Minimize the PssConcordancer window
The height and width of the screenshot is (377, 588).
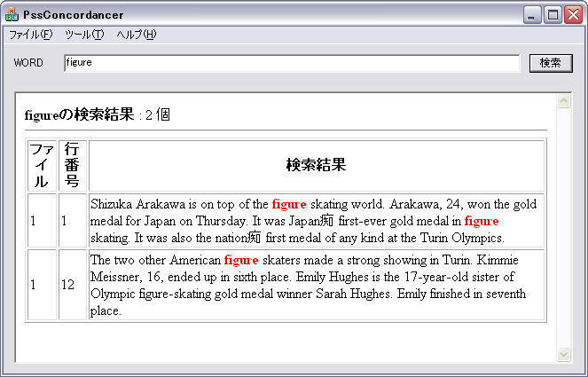(x=533, y=15)
